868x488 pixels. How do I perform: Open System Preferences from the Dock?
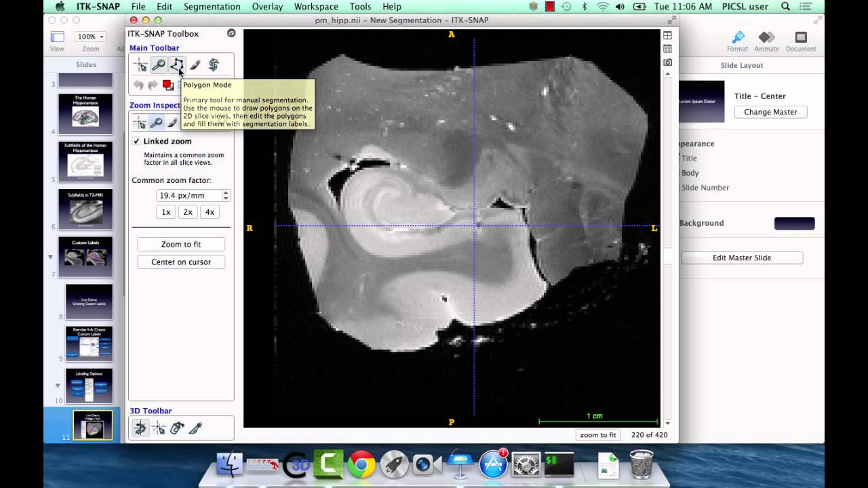[526, 464]
